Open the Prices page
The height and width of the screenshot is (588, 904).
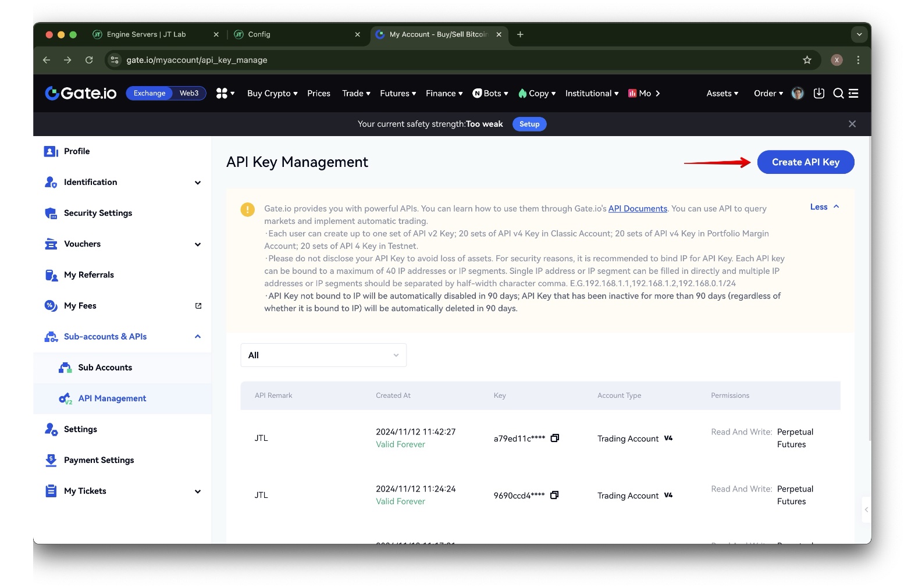point(319,93)
